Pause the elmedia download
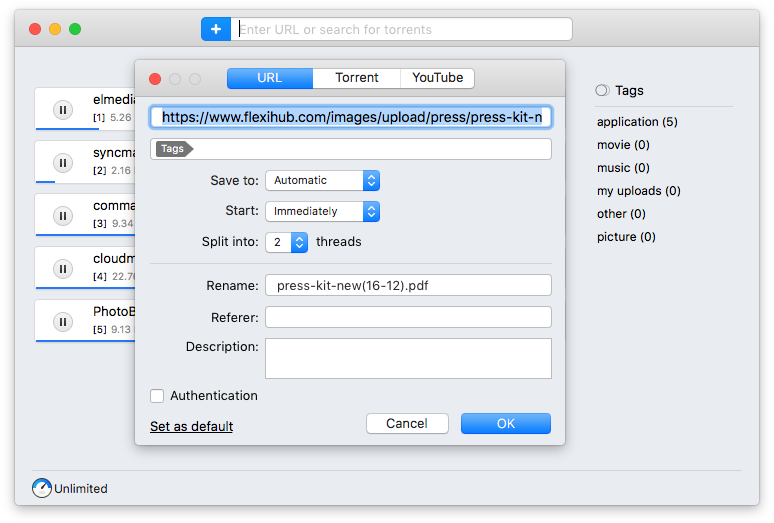This screenshot has width=774, height=523. [x=62, y=110]
